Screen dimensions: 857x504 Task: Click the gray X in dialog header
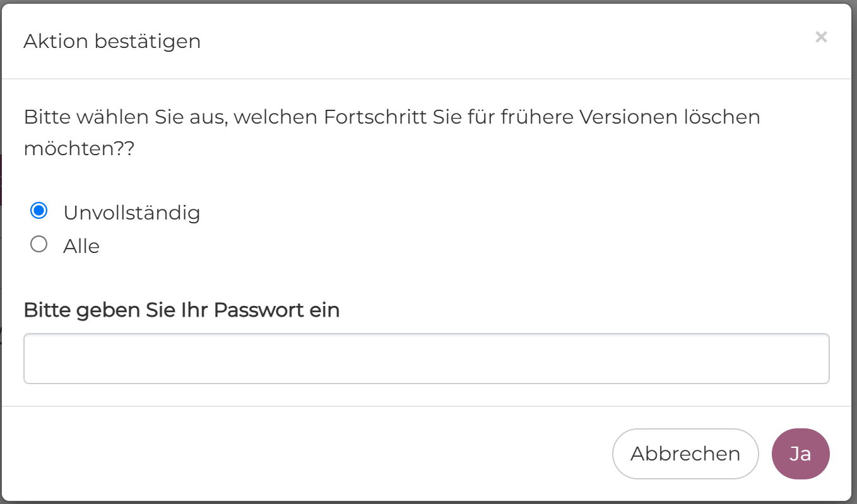click(821, 37)
